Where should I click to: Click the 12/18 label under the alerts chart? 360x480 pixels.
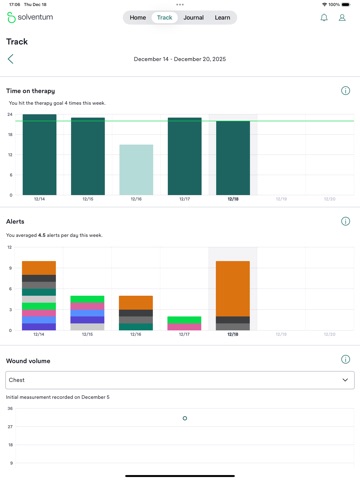(x=233, y=334)
